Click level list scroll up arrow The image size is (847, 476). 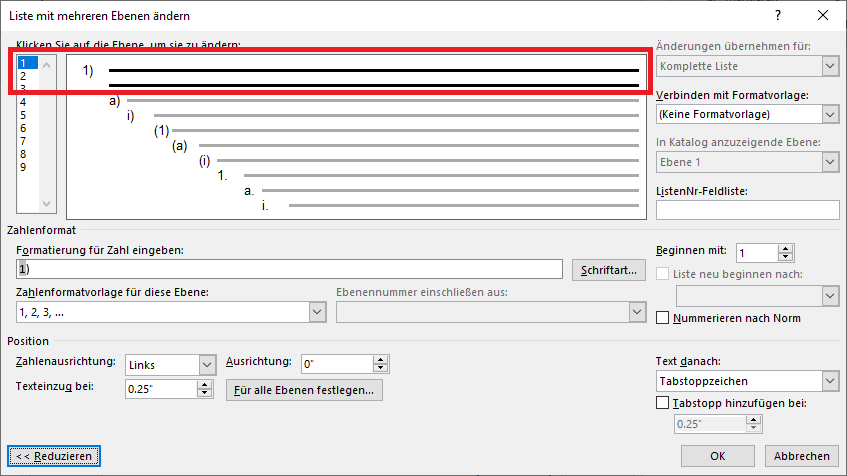tap(46, 65)
